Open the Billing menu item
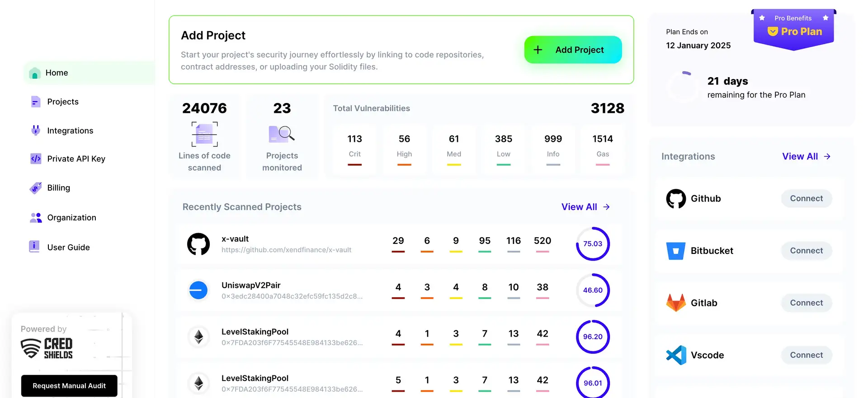 tap(59, 188)
